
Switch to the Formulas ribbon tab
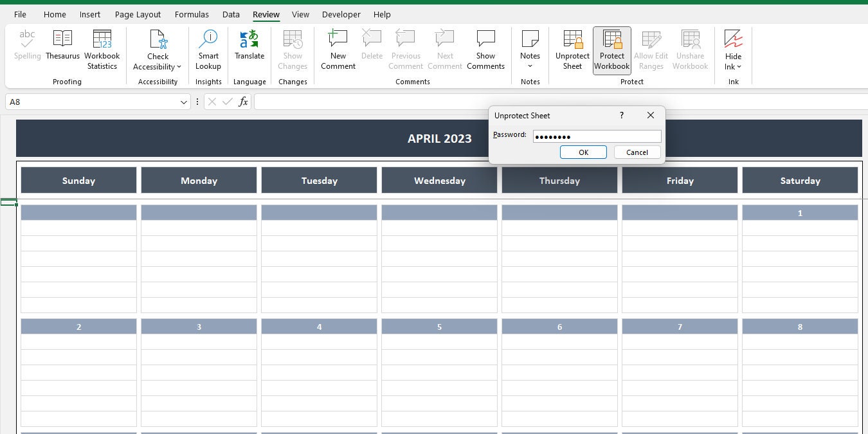(191, 14)
